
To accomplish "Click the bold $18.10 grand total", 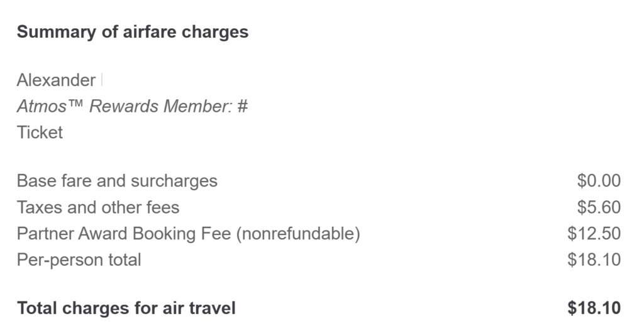I will pyautogui.click(x=594, y=308).
